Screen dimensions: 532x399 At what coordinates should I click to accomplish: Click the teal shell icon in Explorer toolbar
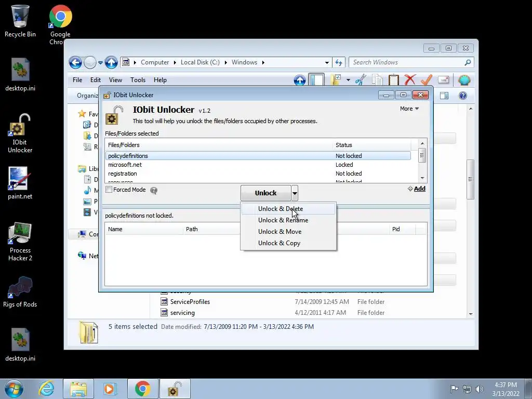[x=464, y=80]
